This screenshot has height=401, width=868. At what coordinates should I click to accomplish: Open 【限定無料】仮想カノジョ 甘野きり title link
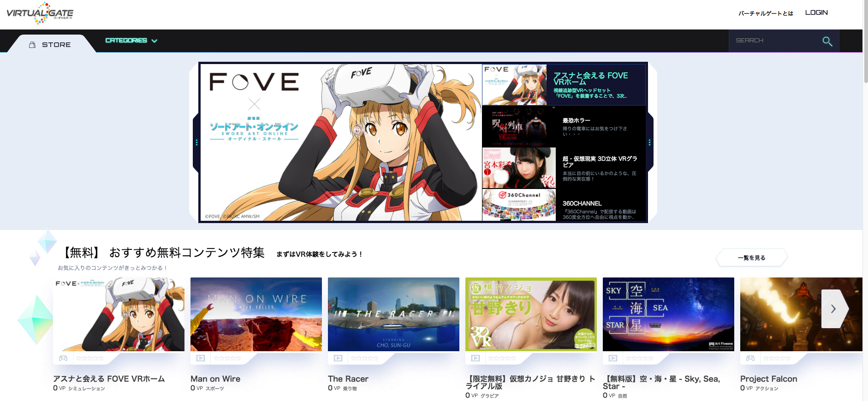click(530, 383)
